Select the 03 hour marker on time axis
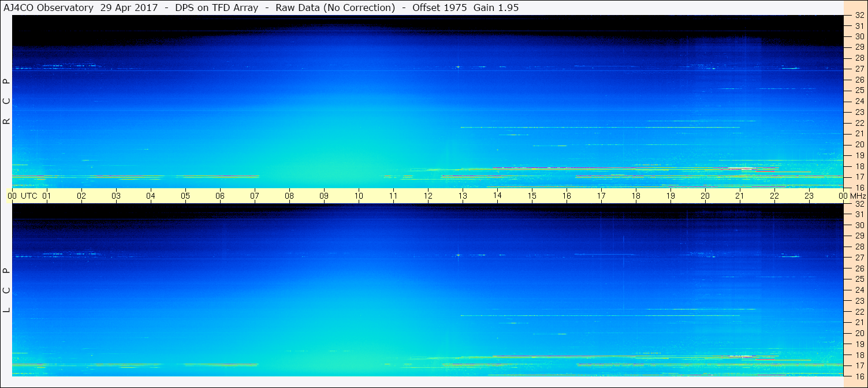The height and width of the screenshot is (388, 868). (116, 196)
